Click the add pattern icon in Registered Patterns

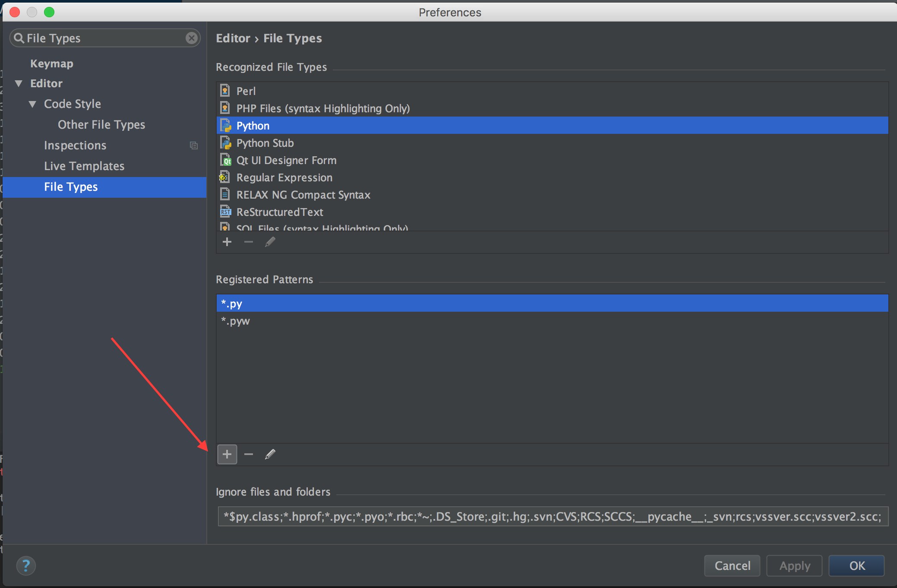pos(227,453)
